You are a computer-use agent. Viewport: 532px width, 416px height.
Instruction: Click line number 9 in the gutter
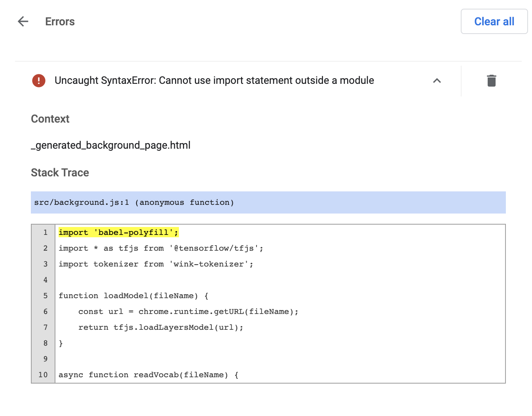click(45, 359)
